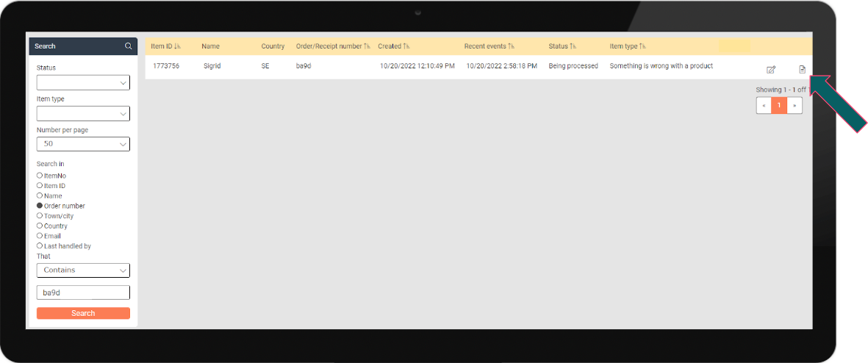Click created date 10/20/2022 12:10:49 PM
868x363 pixels.
click(417, 66)
